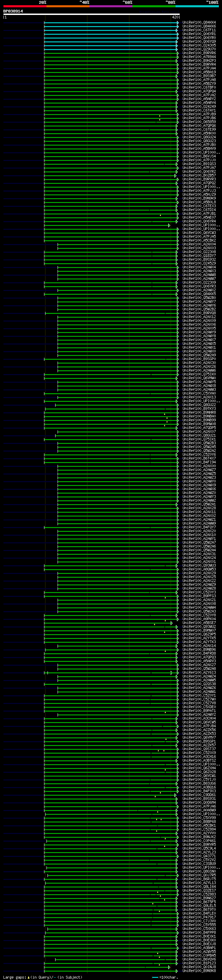The height and width of the screenshot is (980, 222).
Task: Open hit UniRef100_Q84KK4
Action: (x=199, y=23)
